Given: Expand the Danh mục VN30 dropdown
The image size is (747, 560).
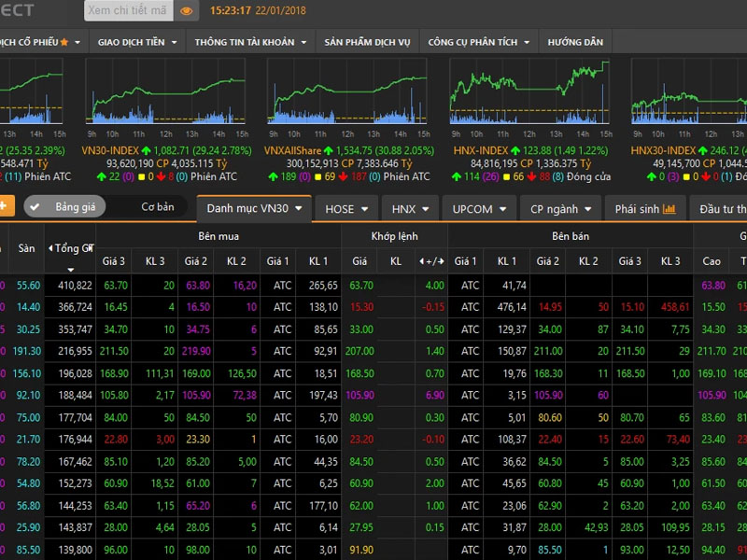Looking at the screenshot, I should click(254, 208).
